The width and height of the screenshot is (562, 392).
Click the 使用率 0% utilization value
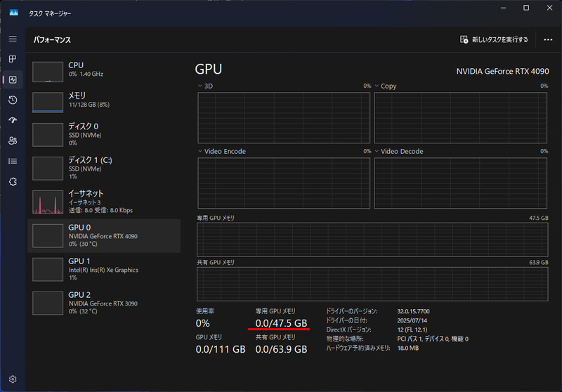[x=202, y=323]
